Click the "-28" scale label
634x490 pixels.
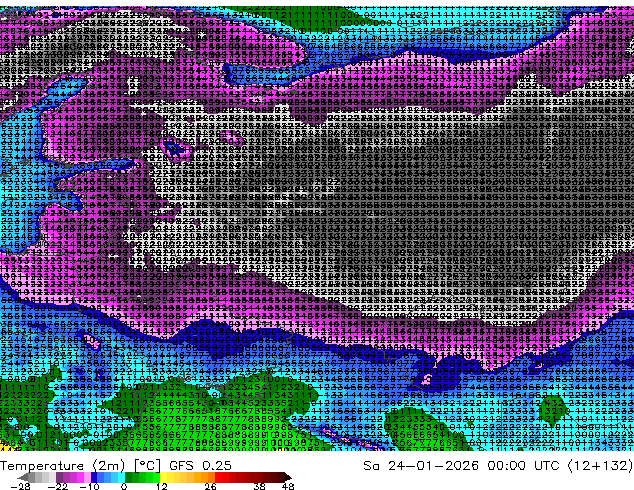tap(21, 487)
